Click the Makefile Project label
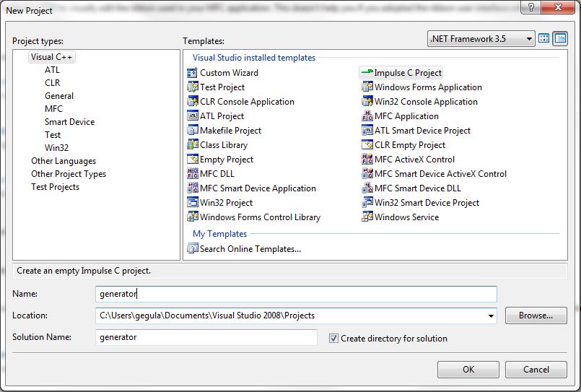 click(230, 131)
